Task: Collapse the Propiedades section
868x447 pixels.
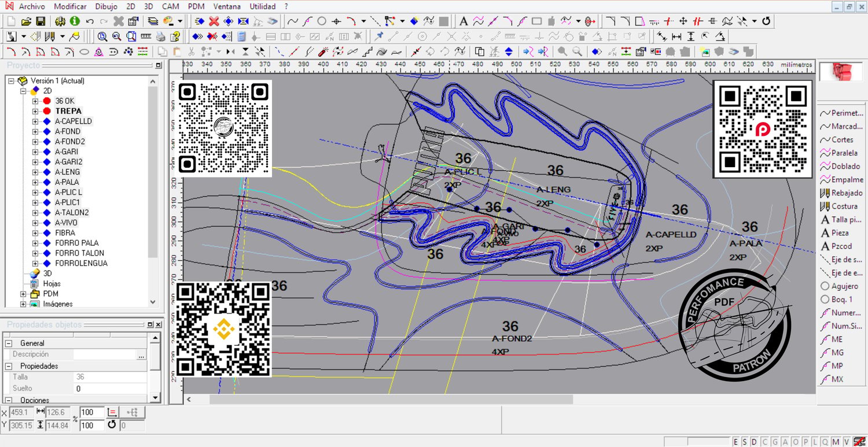Action: 9,366
